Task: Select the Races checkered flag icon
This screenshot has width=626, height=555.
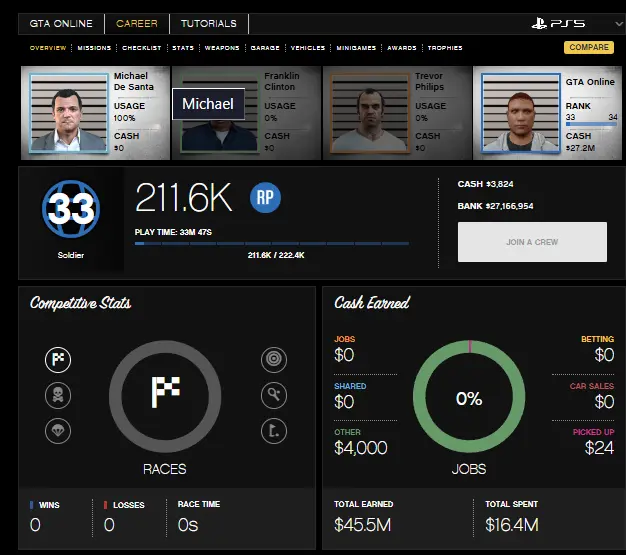Action: (58, 359)
